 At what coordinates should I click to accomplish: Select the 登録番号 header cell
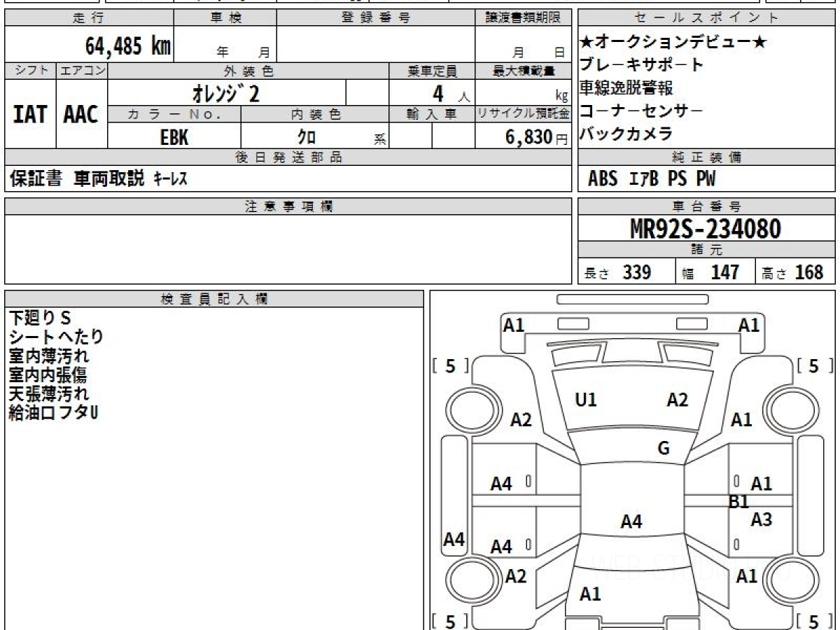click(376, 17)
